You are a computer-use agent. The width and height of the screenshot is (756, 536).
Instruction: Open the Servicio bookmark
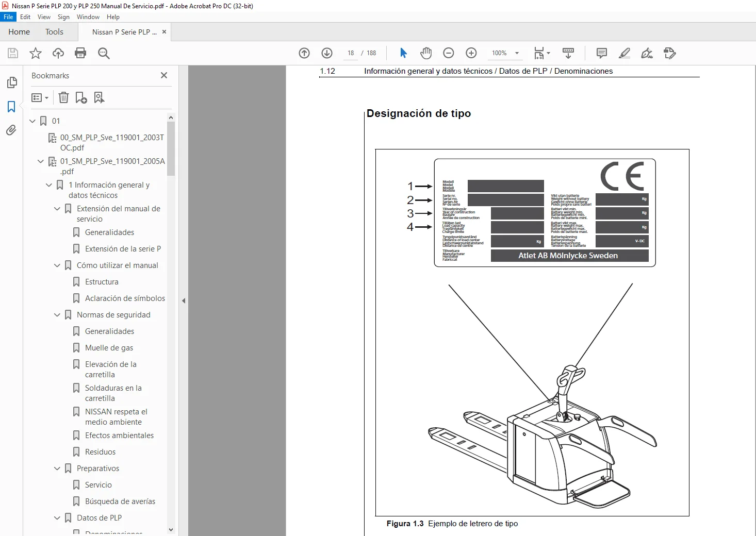(98, 485)
